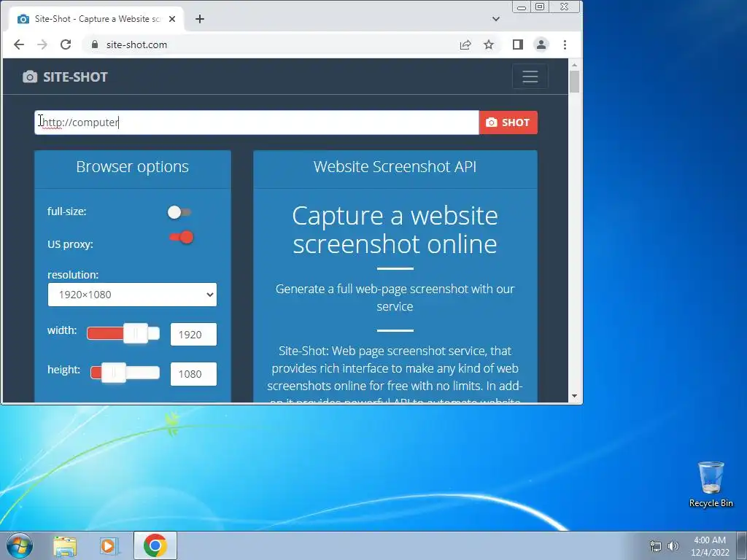
Task: Close the Site-Shot browser tab
Action: [172, 19]
